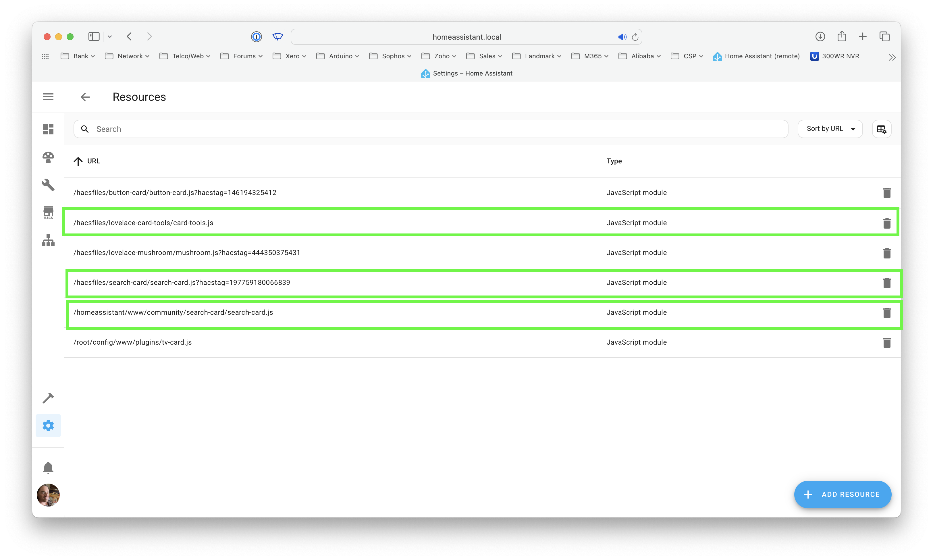Open the HACS sidebar icon
Screen dimensions: 933x560
(x=48, y=213)
